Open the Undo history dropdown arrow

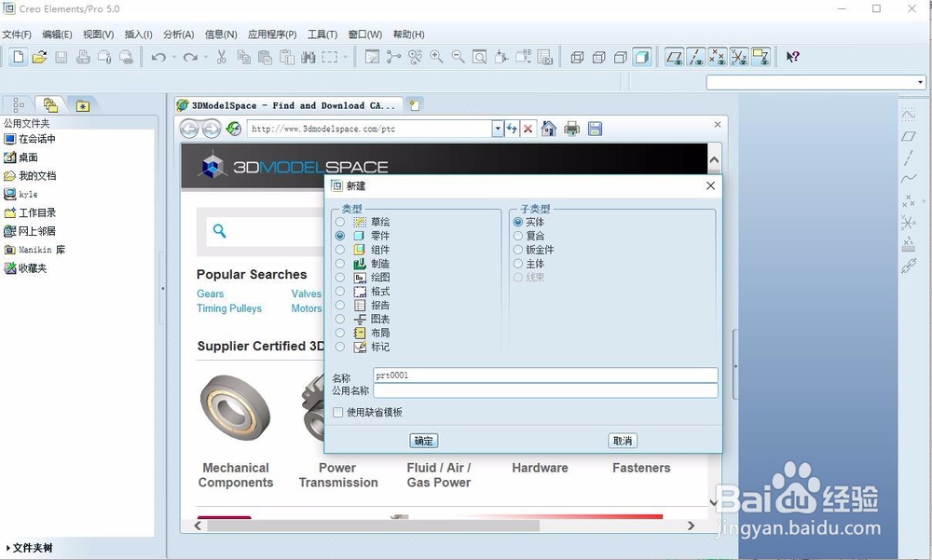pos(174,57)
